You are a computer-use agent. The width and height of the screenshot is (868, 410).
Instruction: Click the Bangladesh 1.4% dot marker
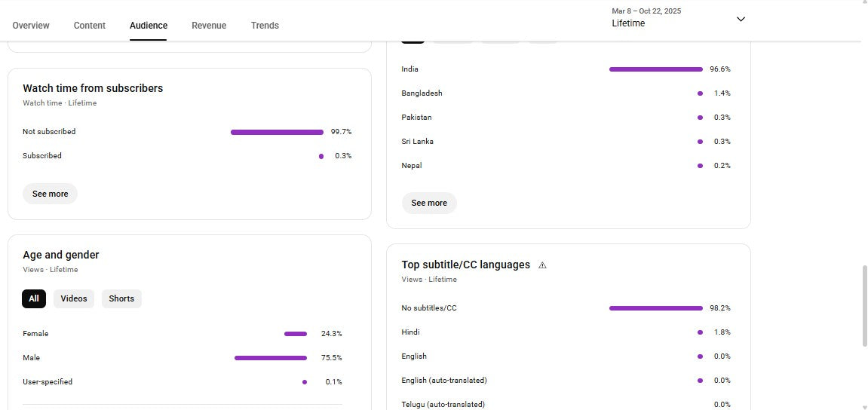point(700,93)
